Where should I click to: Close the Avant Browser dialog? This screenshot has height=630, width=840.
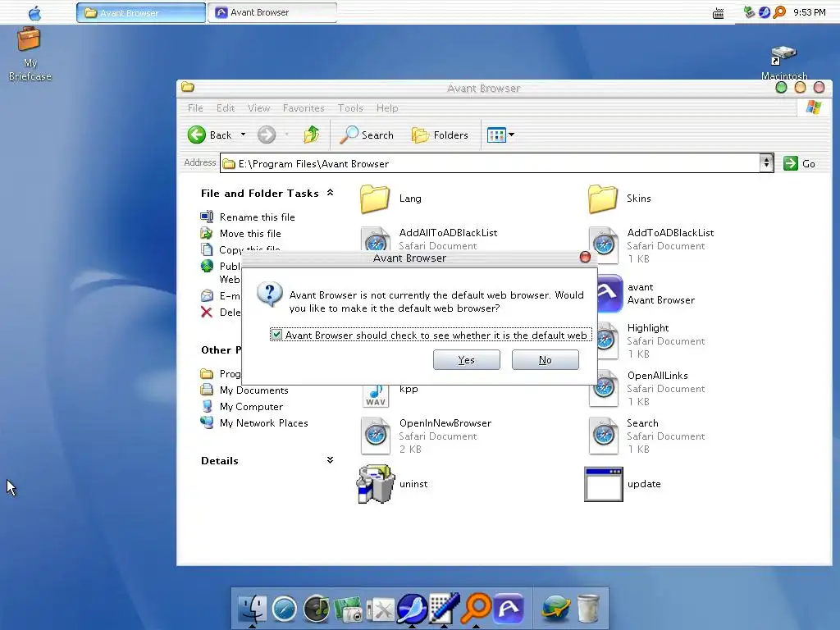pyautogui.click(x=585, y=257)
